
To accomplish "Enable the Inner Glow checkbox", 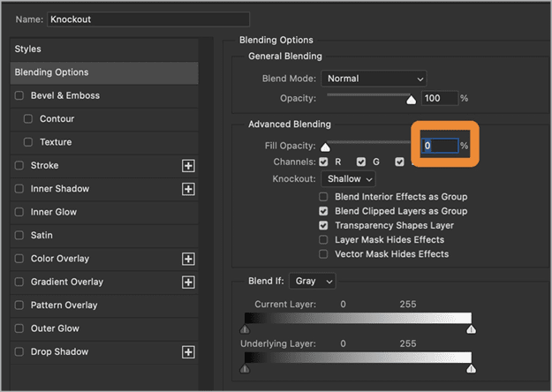I will pos(19,212).
